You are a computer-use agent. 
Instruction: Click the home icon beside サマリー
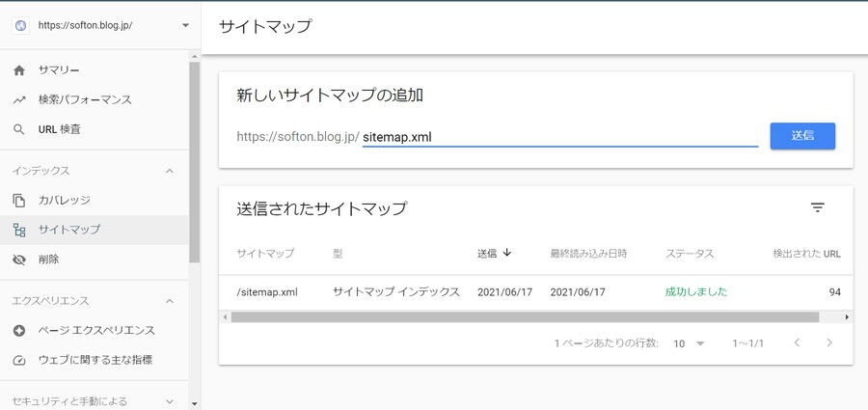19,70
